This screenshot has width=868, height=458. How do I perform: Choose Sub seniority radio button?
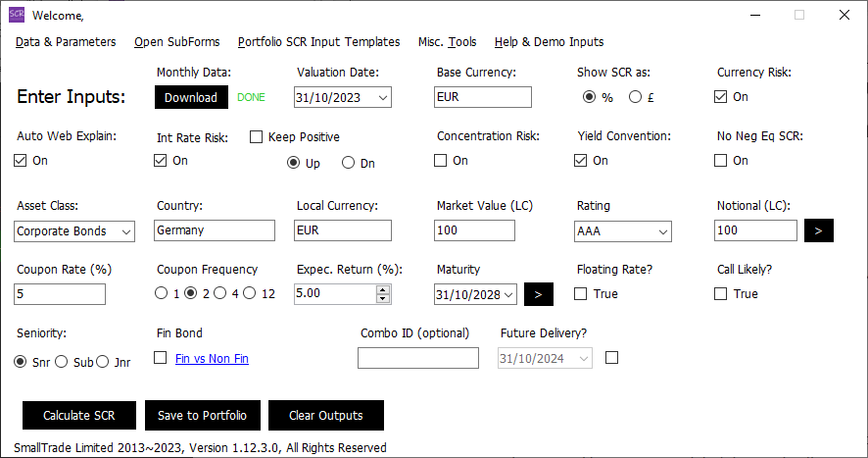click(62, 362)
